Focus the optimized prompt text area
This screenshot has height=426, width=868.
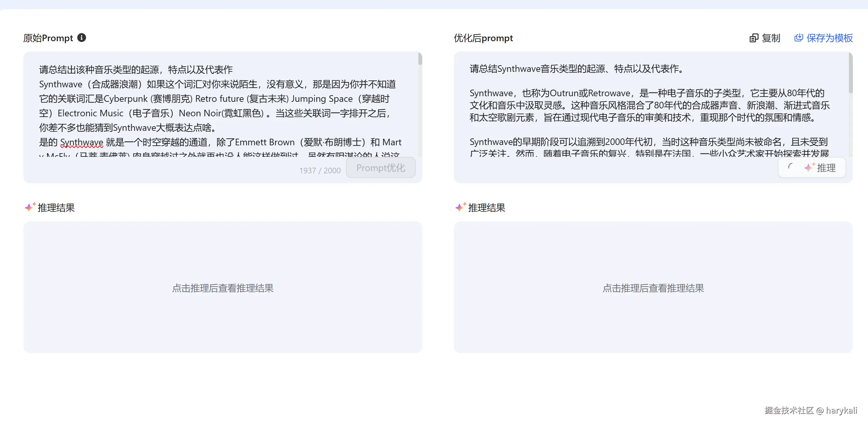tap(650, 108)
